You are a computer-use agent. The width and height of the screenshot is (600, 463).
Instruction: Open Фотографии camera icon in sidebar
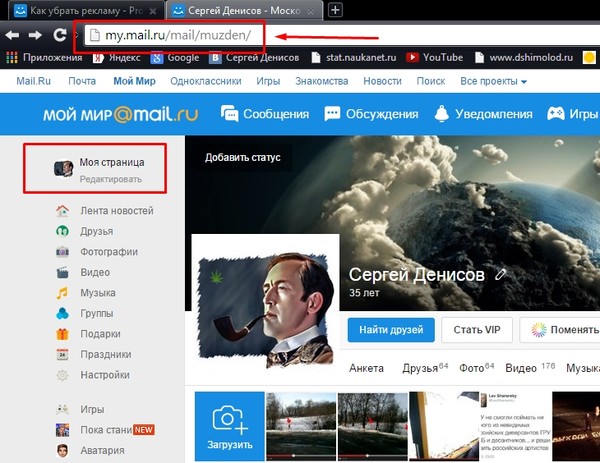tap(97, 252)
